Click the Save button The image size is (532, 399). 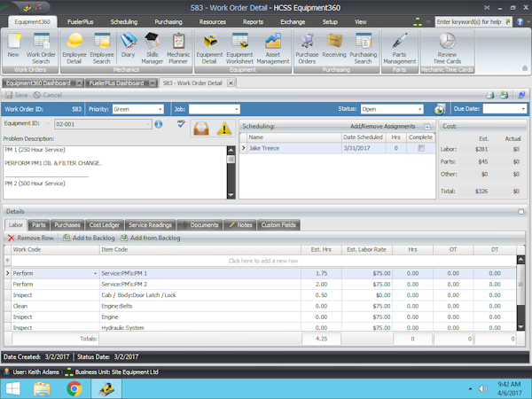point(17,95)
